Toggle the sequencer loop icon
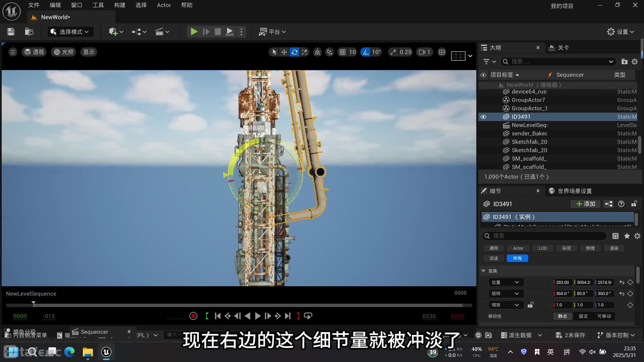 (308, 316)
